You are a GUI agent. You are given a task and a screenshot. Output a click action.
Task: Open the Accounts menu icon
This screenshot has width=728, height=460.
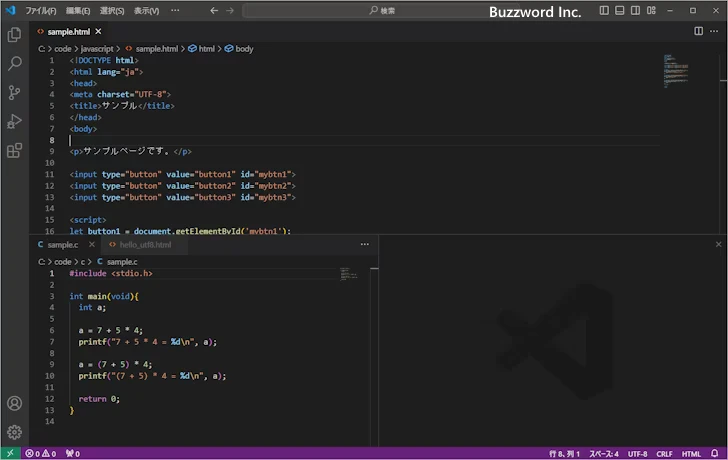[14, 404]
